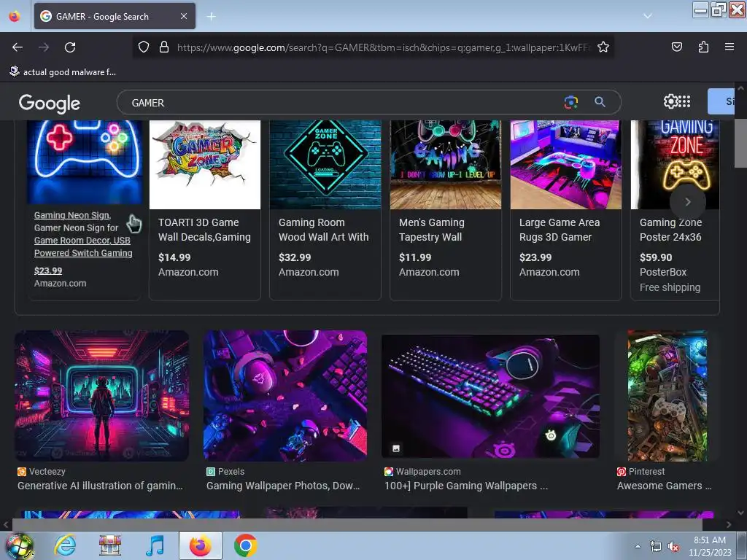
Task: Search by image with Google Lens icon
Action: pos(570,102)
